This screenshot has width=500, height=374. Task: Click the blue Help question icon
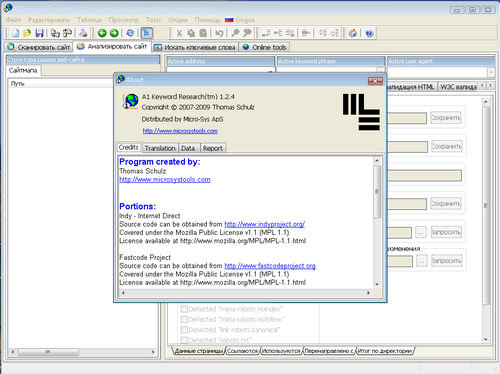[x=369, y=33]
